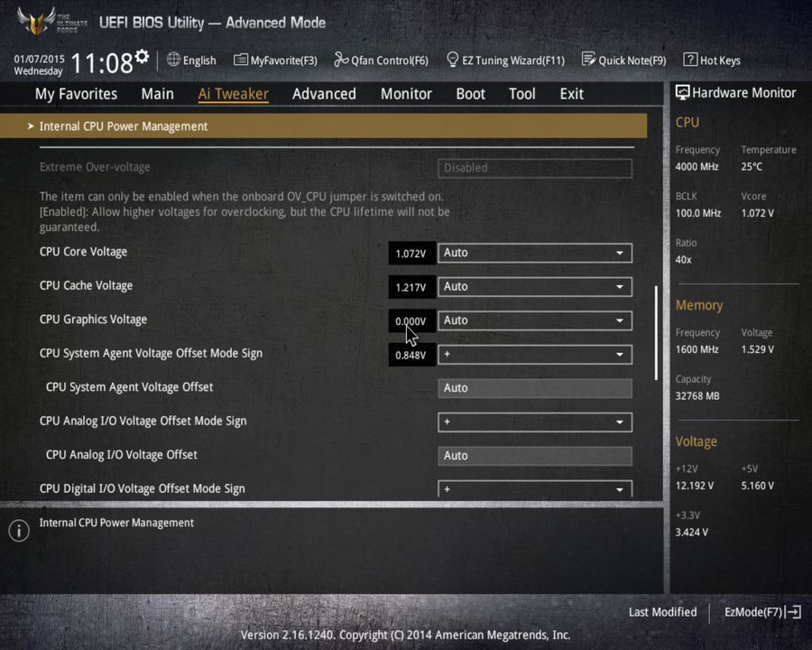This screenshot has width=812, height=650.
Task: Open the Exit tab
Action: pos(572,94)
